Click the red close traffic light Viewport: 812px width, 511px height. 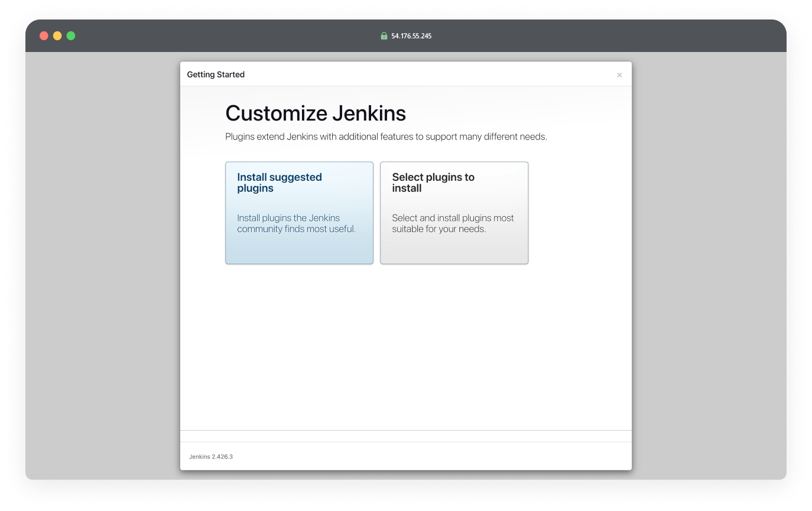44,35
